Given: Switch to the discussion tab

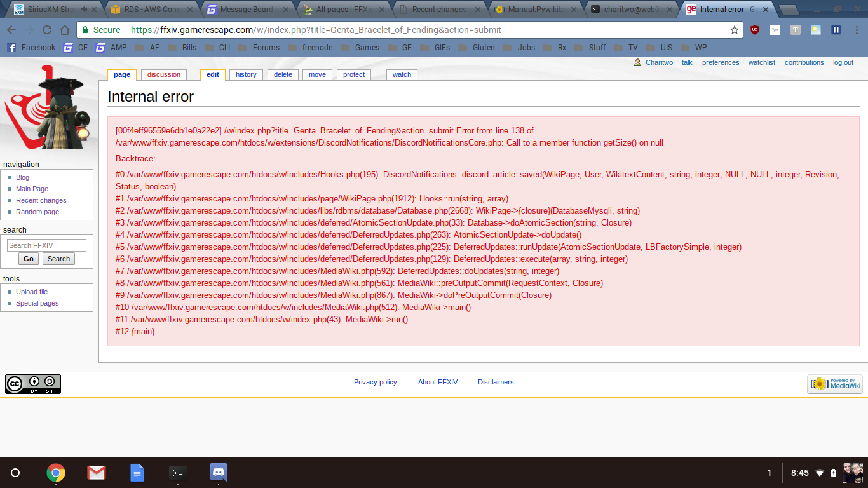Looking at the screenshot, I should (x=163, y=74).
